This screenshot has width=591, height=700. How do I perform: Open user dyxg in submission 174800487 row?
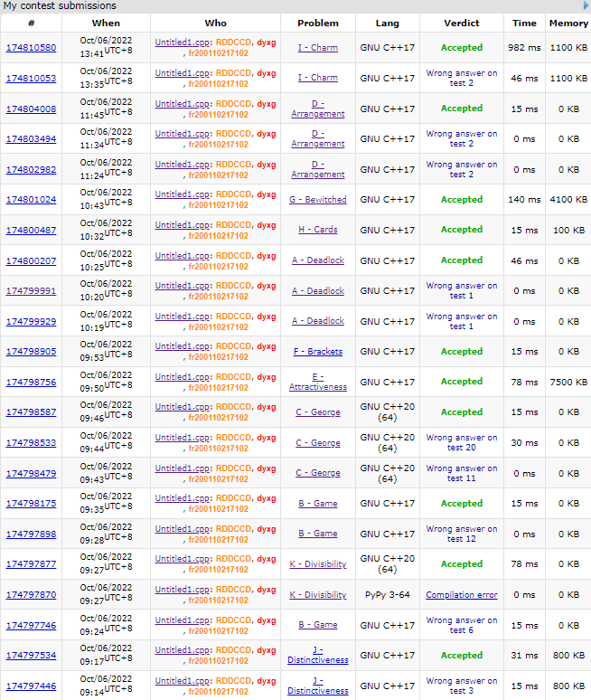pos(266,224)
